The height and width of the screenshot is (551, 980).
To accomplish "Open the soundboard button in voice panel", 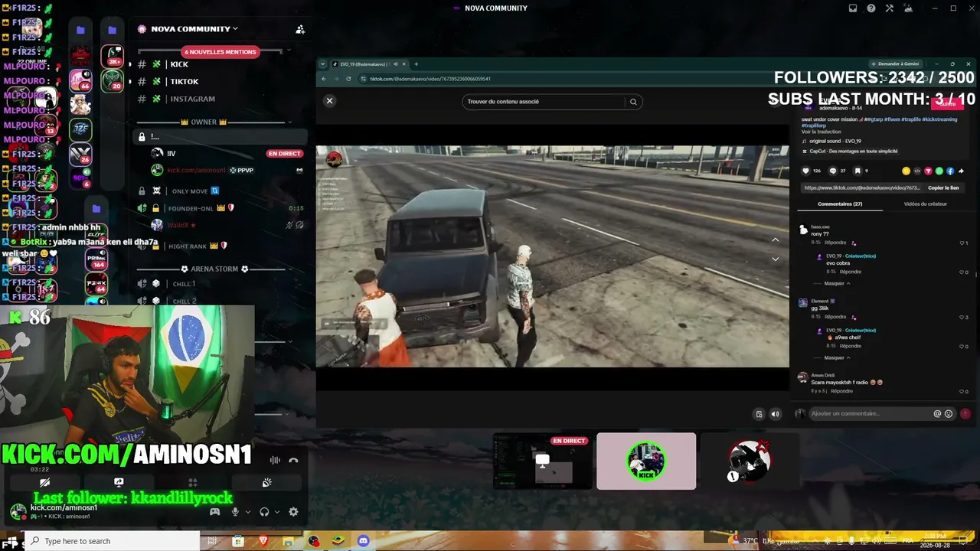I will [x=266, y=483].
